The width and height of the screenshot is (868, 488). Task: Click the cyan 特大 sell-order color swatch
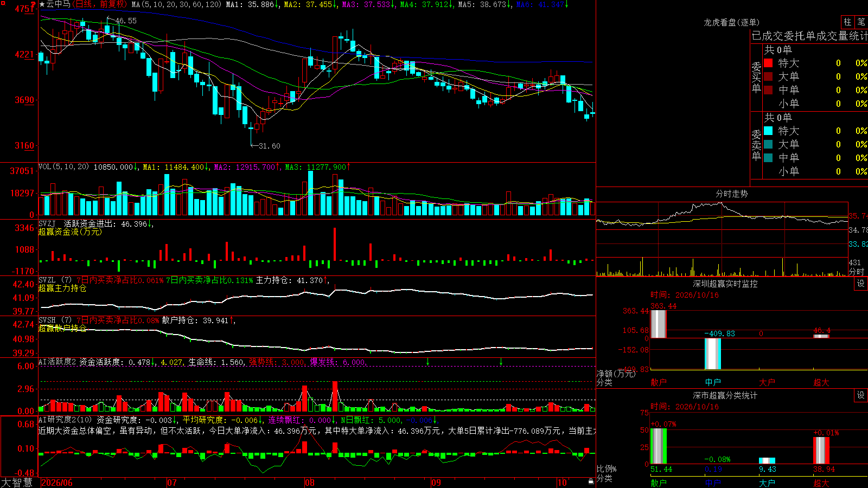click(x=768, y=131)
